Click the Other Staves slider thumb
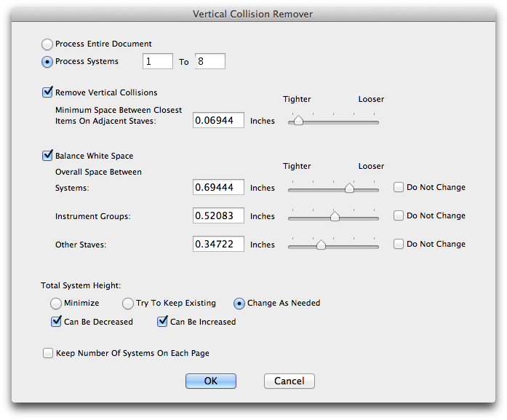The height and width of the screenshot is (420, 507). [x=321, y=245]
